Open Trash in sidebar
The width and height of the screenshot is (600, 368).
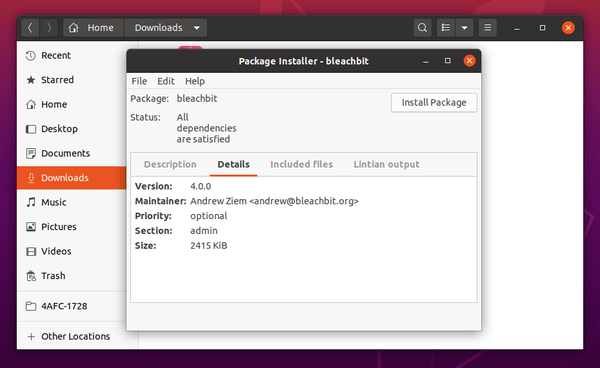click(72, 276)
